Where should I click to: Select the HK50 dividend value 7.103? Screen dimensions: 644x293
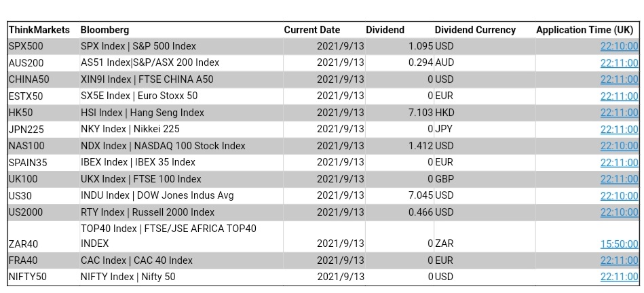click(421, 113)
